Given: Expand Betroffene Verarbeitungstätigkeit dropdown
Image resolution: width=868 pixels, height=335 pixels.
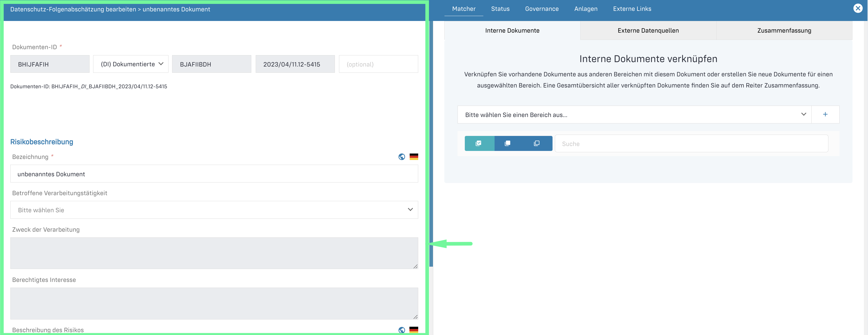Looking at the screenshot, I should coord(214,210).
